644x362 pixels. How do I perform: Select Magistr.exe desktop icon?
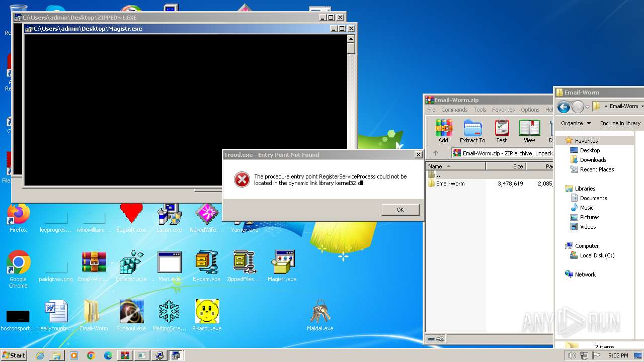pos(282,266)
